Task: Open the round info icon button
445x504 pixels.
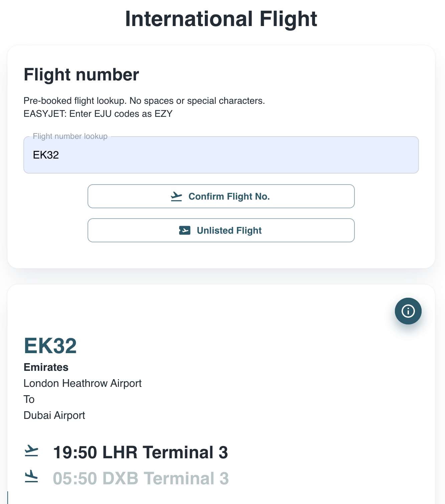Action: (x=408, y=311)
